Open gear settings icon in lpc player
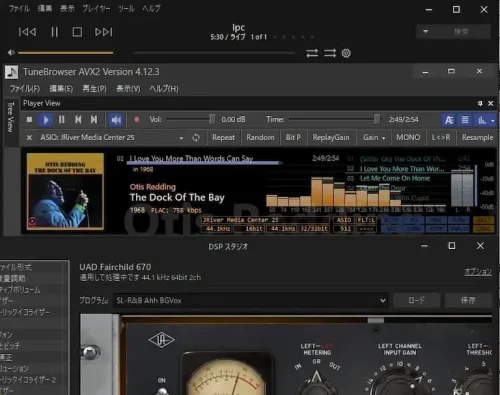The height and width of the screenshot is (395, 500). (346, 53)
